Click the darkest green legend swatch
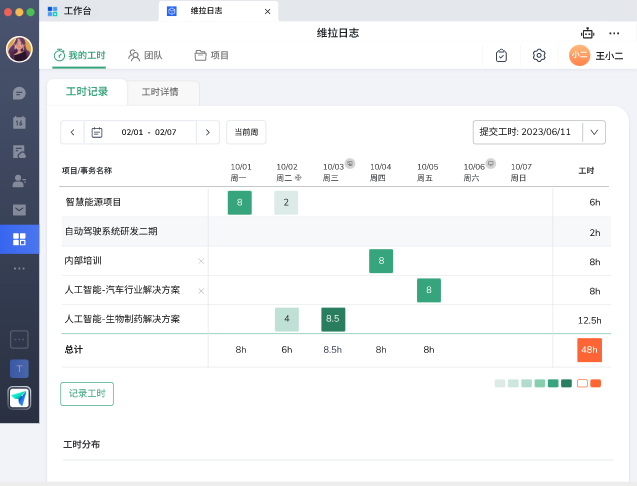Image resolution: width=637 pixels, height=486 pixels. (566, 383)
